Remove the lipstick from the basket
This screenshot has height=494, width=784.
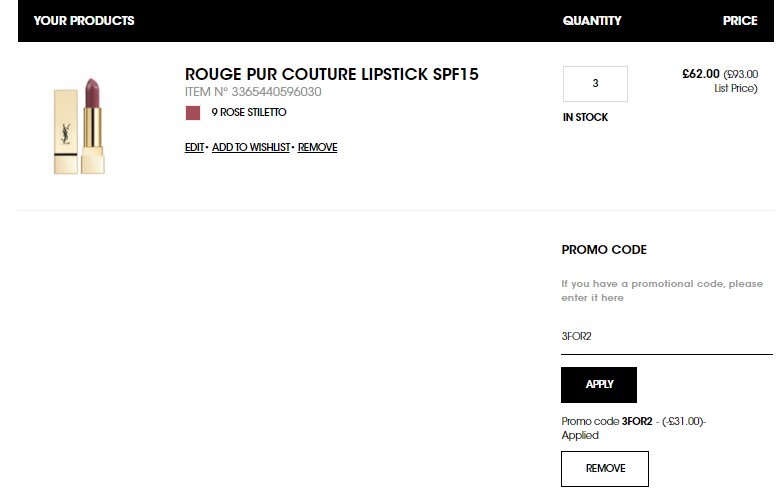318,148
